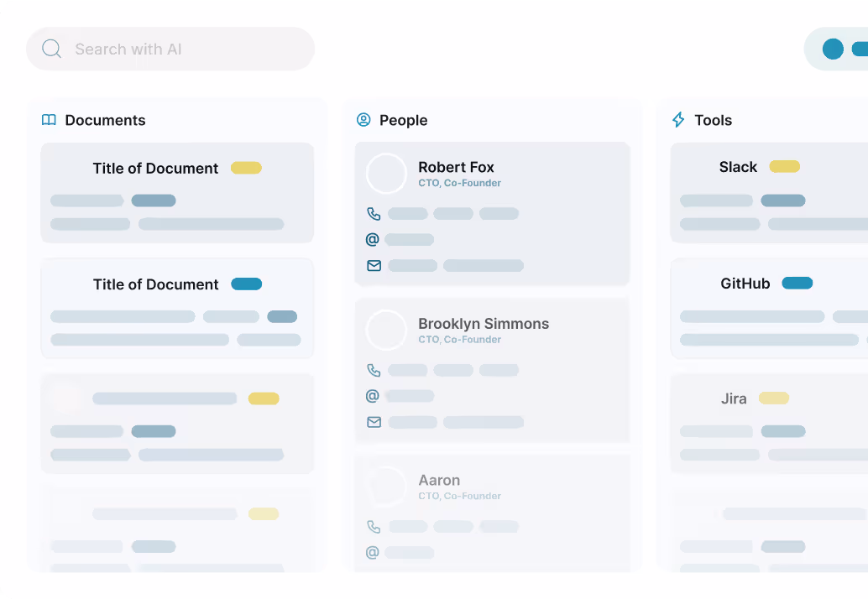This screenshot has height=599, width=868.
Task: Focus the Search with AI field
Action: [x=170, y=49]
